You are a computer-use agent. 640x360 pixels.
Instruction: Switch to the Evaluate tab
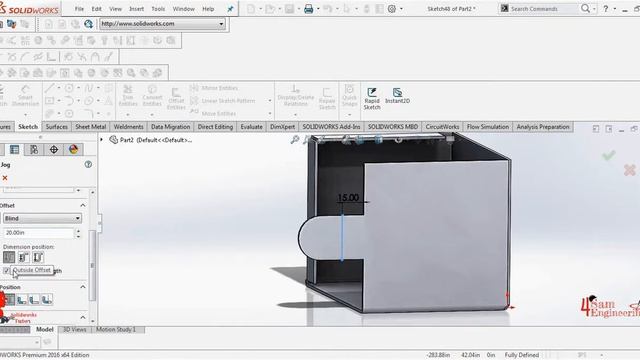pos(251,127)
